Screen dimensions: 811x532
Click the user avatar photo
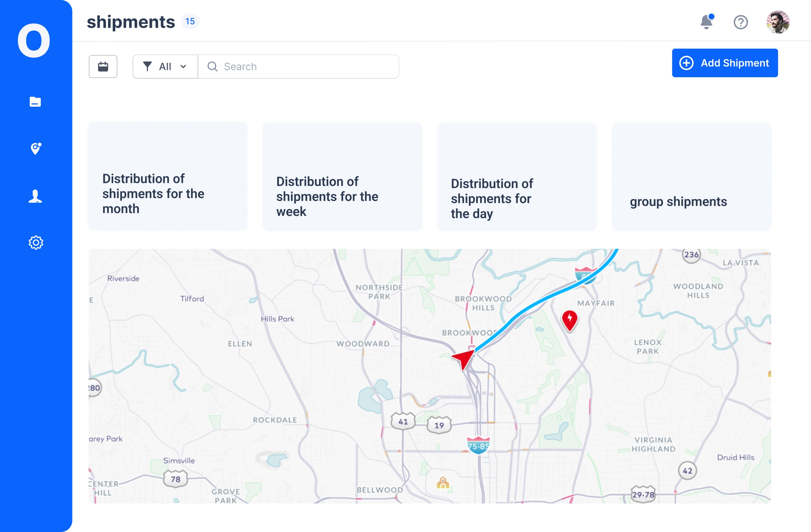point(778,22)
